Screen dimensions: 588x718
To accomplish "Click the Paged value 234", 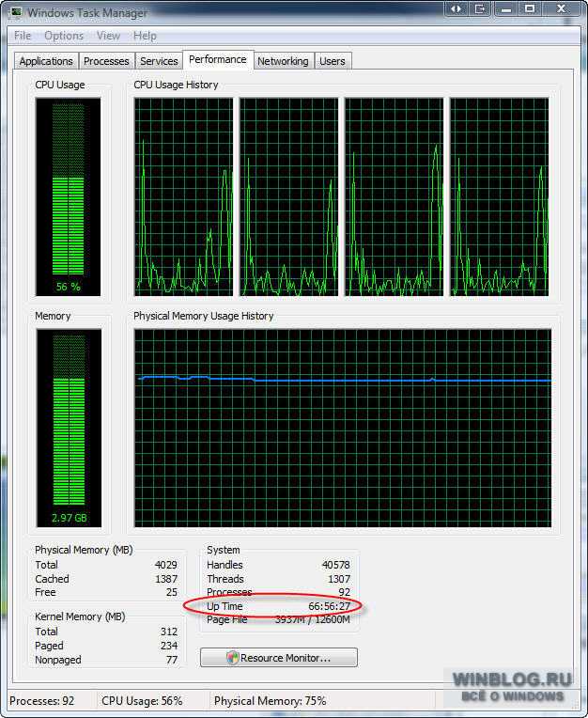I will (169, 646).
